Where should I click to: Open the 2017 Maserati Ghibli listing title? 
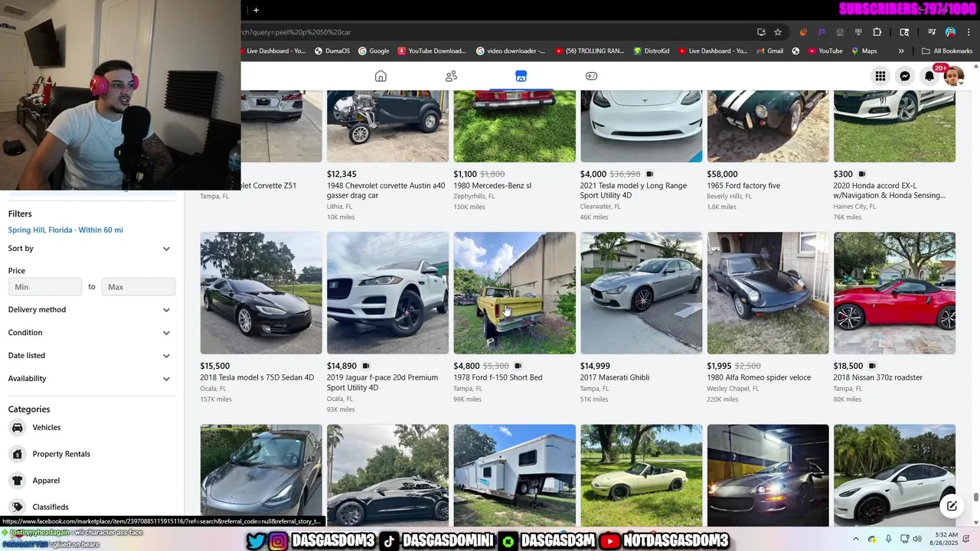tap(615, 377)
